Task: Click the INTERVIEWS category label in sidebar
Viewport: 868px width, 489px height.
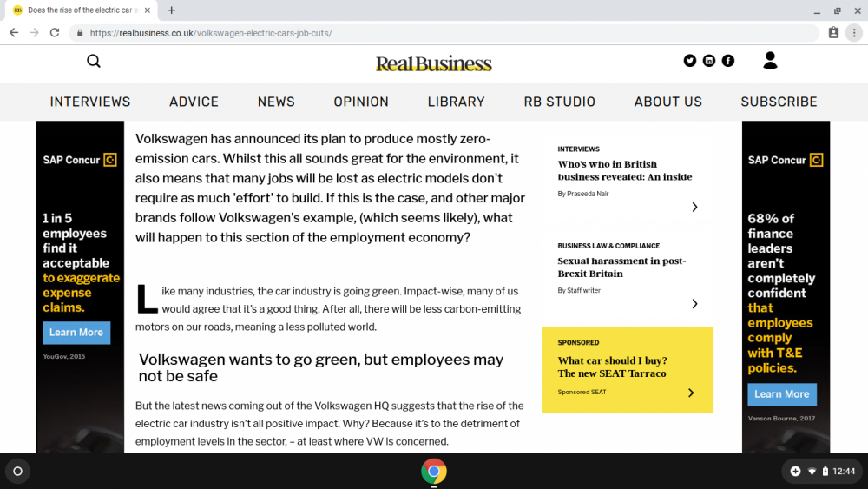Action: click(x=578, y=149)
